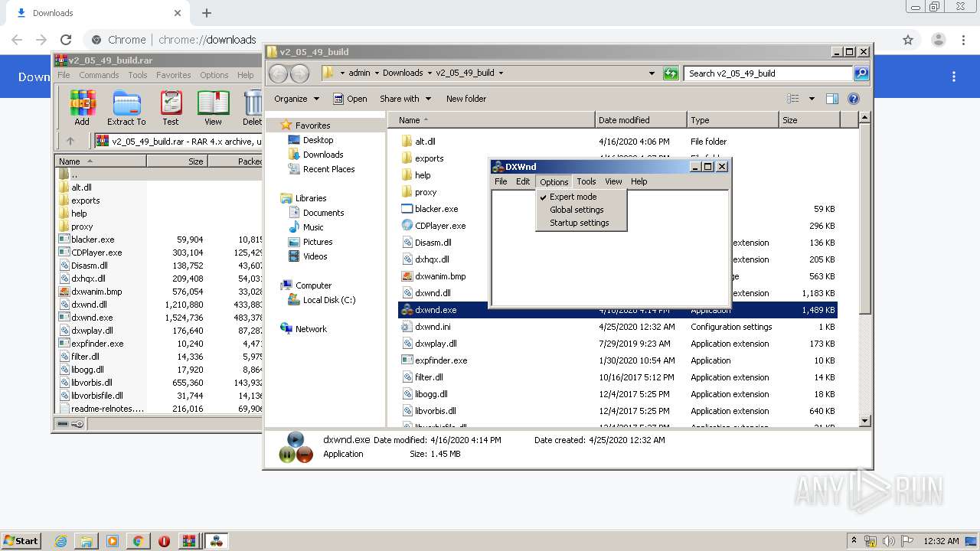Click the Open button in the Explorer toolbar
Viewport: 980px width, 551px height.
(350, 99)
